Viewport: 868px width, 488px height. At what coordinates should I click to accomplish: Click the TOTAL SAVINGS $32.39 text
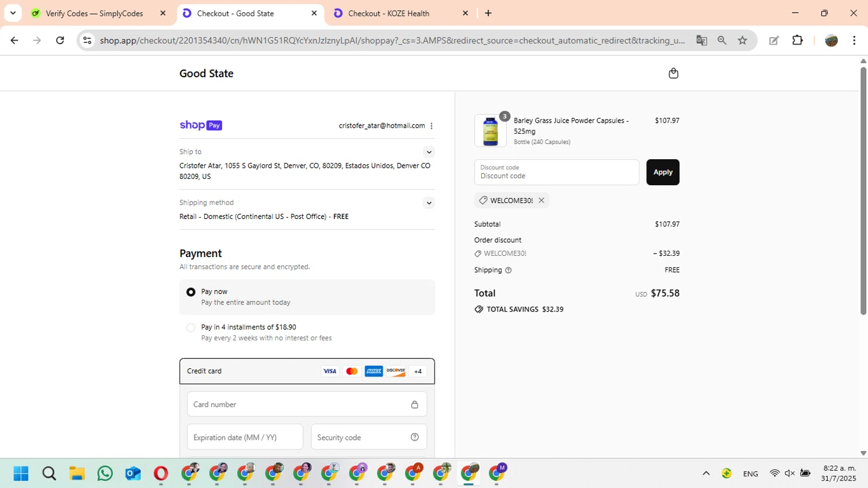(x=525, y=309)
